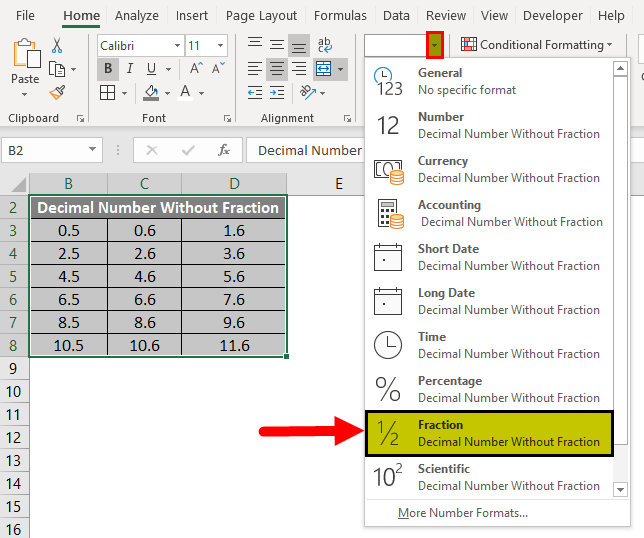Click the Cut scissors icon
644x538 pixels.
[57, 46]
